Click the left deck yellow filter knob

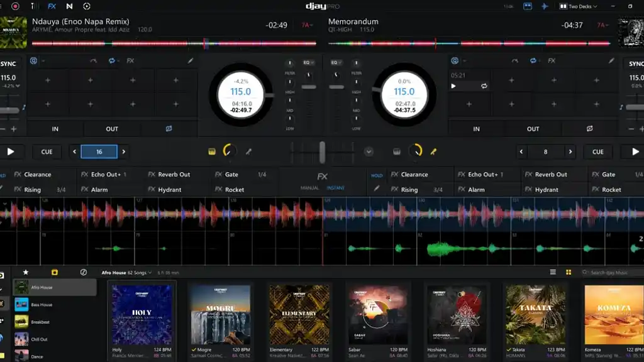click(x=229, y=151)
